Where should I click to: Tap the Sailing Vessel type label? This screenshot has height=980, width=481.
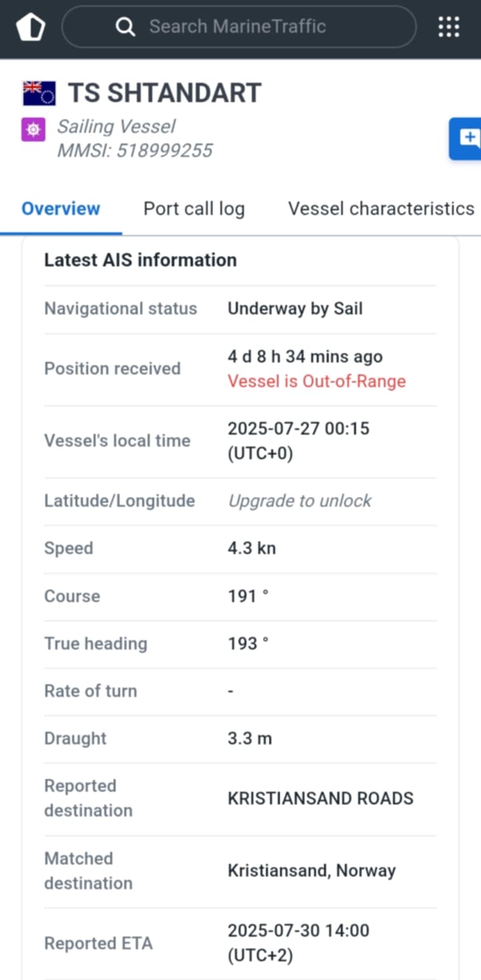[116, 127]
